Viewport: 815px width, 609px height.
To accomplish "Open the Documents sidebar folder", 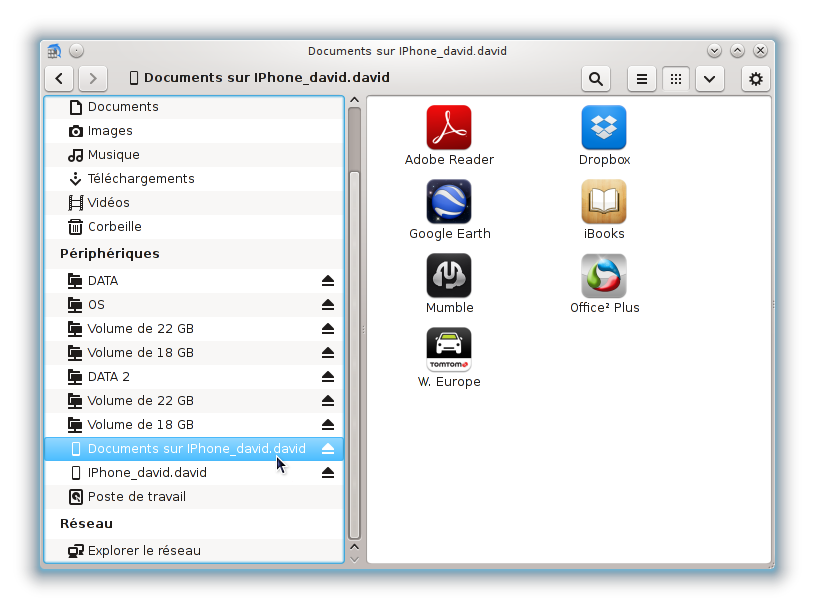I will [x=194, y=107].
